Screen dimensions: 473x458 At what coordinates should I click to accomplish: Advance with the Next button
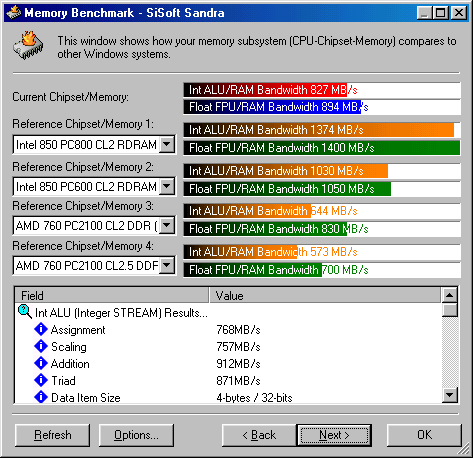tap(334, 435)
